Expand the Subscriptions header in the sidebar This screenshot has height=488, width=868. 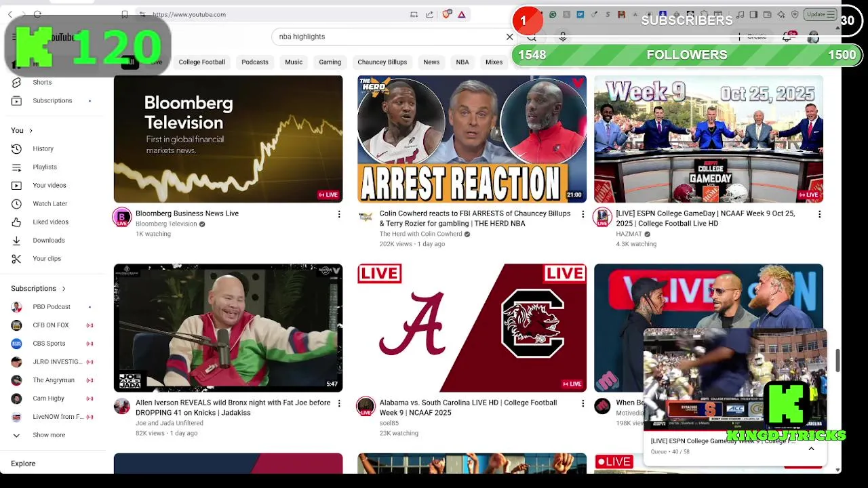point(39,289)
